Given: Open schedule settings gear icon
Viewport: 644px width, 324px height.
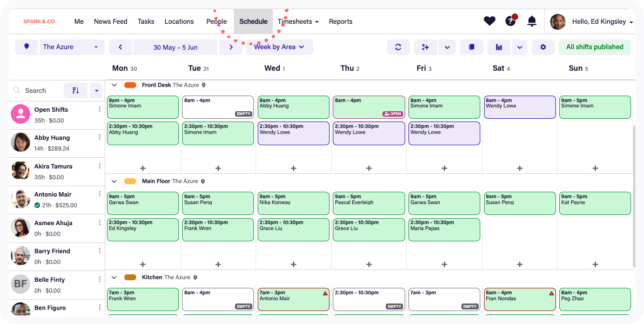Looking at the screenshot, I should click(543, 47).
